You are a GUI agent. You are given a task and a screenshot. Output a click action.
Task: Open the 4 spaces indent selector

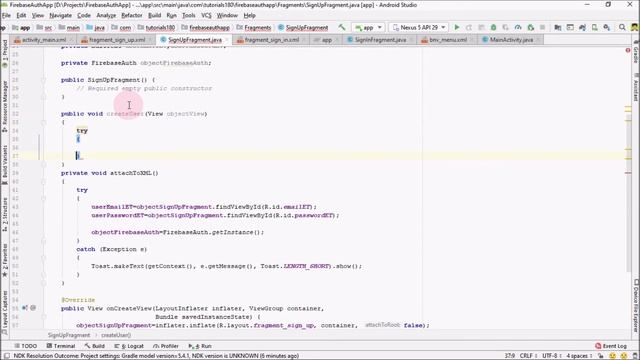[x=578, y=356]
